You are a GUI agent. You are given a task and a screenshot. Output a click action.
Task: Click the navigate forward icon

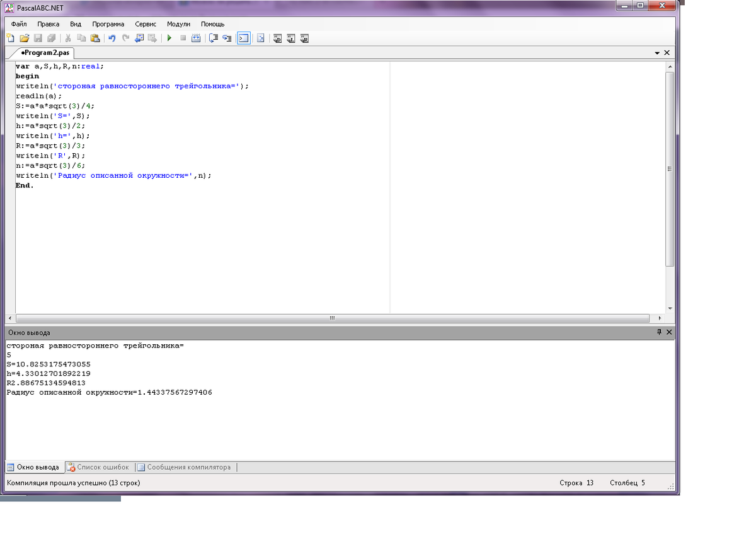[152, 38]
